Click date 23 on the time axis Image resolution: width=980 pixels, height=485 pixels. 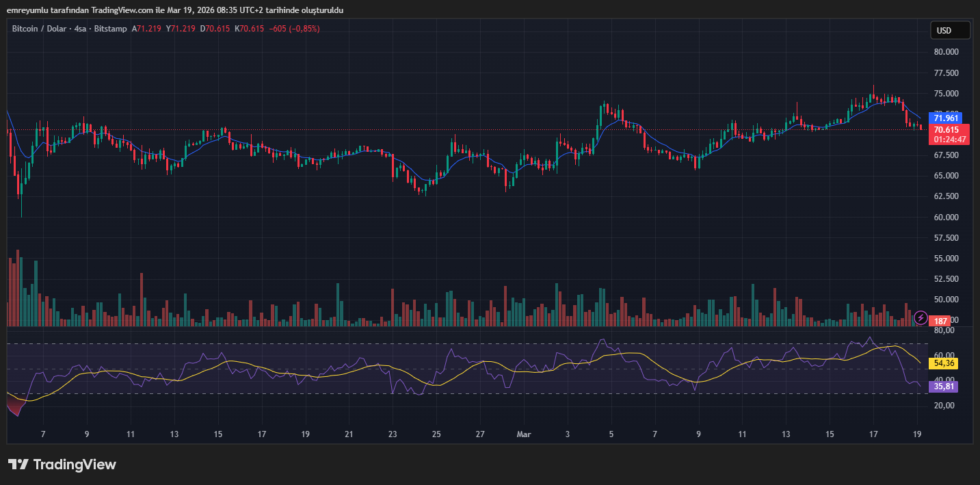click(x=393, y=434)
